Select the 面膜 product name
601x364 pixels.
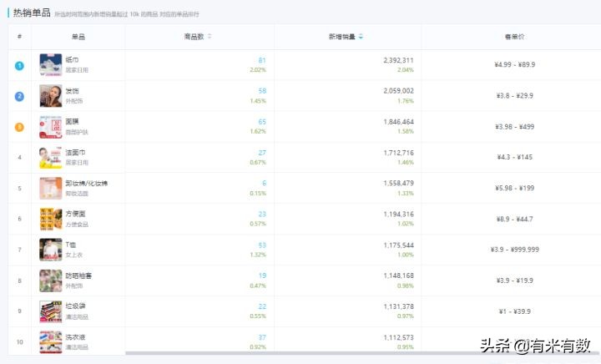pyautogui.click(x=72, y=121)
